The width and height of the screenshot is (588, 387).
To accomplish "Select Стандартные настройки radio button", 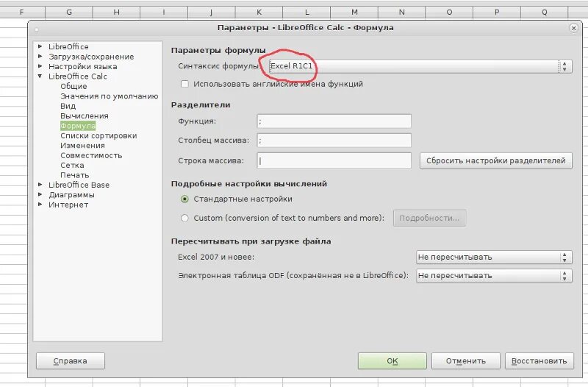I will click(x=184, y=199).
